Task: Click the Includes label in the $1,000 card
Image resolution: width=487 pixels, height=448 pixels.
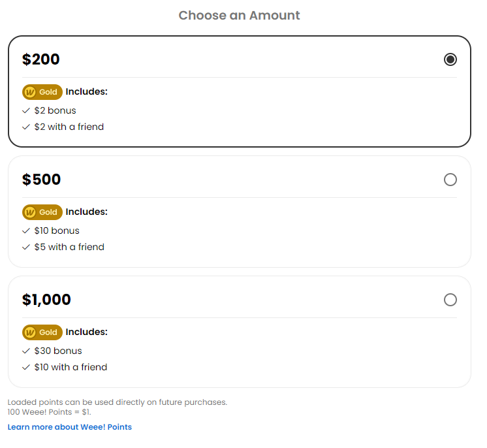Action: pyautogui.click(x=87, y=332)
